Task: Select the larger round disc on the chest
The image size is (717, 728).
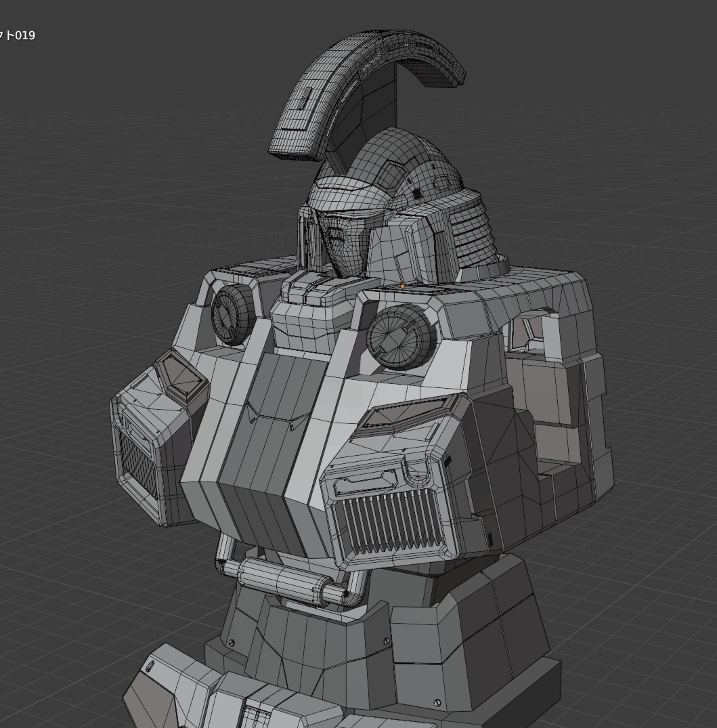Action: [401, 337]
